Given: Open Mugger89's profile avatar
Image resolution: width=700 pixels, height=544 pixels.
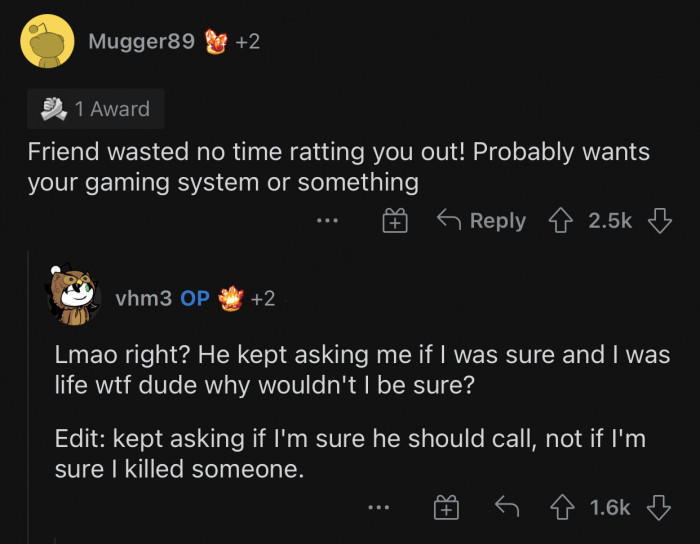Looking at the screenshot, I should (x=43, y=42).
